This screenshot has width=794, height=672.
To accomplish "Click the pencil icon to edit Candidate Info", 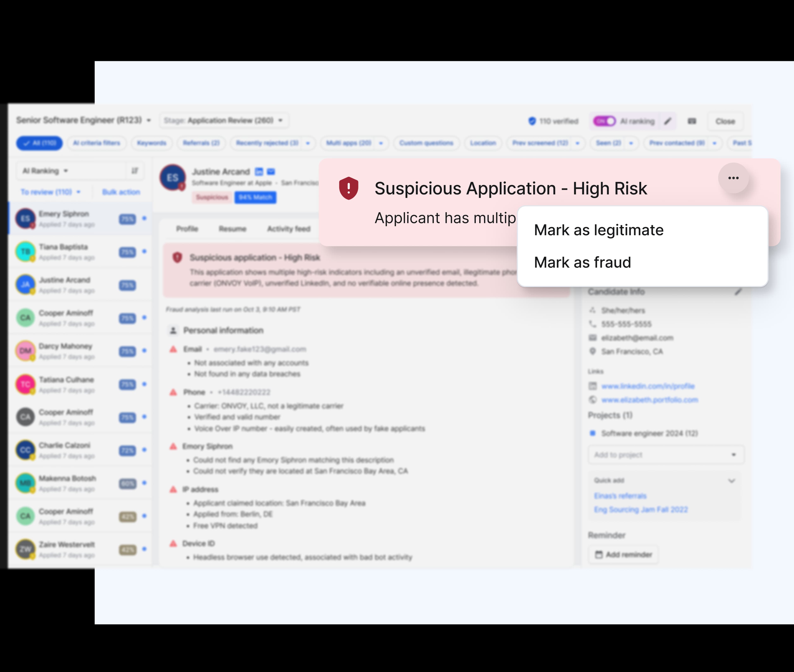I will point(738,292).
